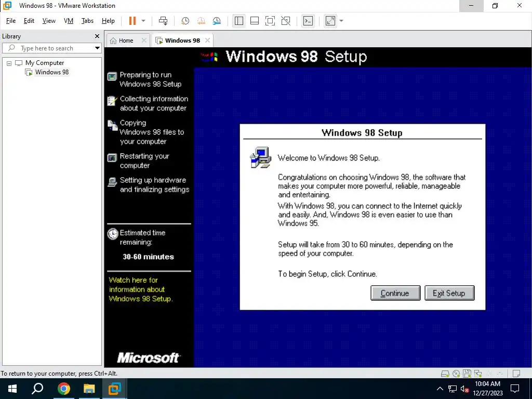Click the floppy drive status icon

click(467, 374)
